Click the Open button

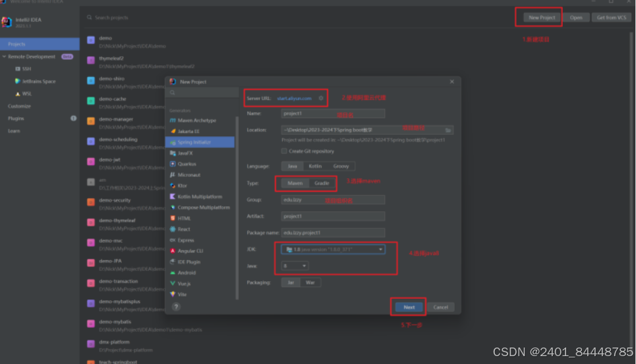click(576, 17)
